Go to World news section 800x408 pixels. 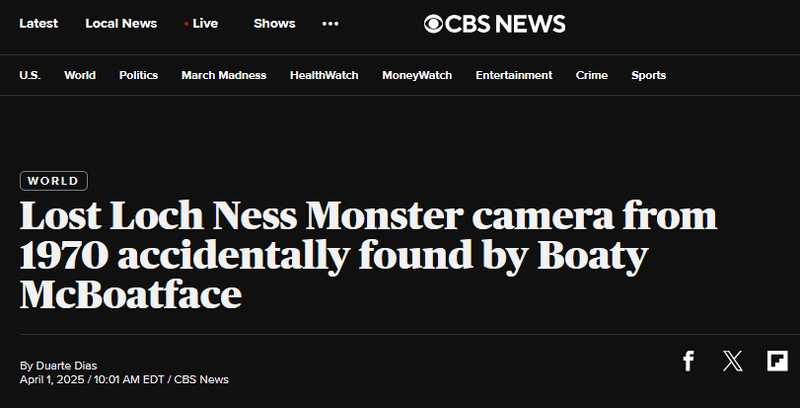pos(80,75)
